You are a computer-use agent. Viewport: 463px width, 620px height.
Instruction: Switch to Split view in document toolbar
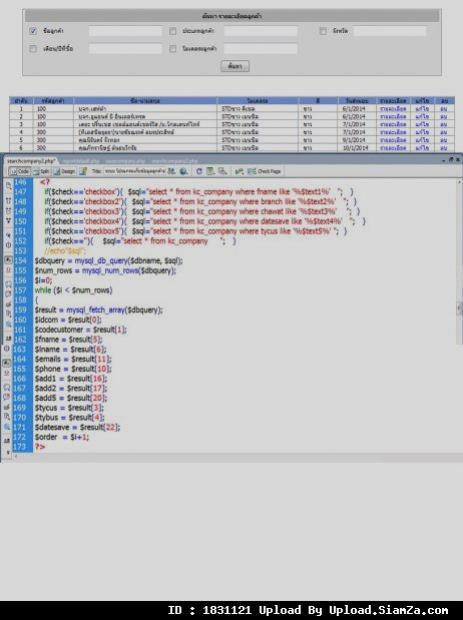pyautogui.click(x=41, y=171)
